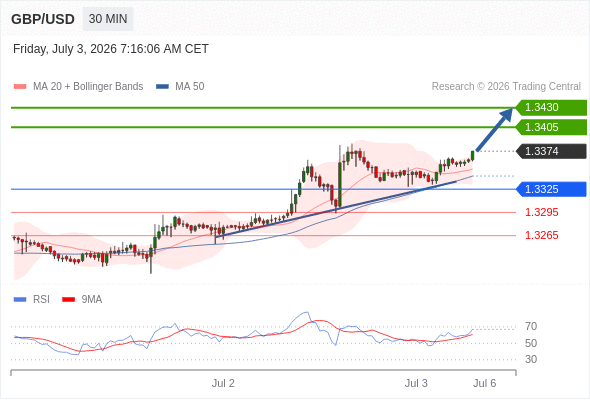
Task: Click the RSI 30 axis value
Action: [x=531, y=359]
